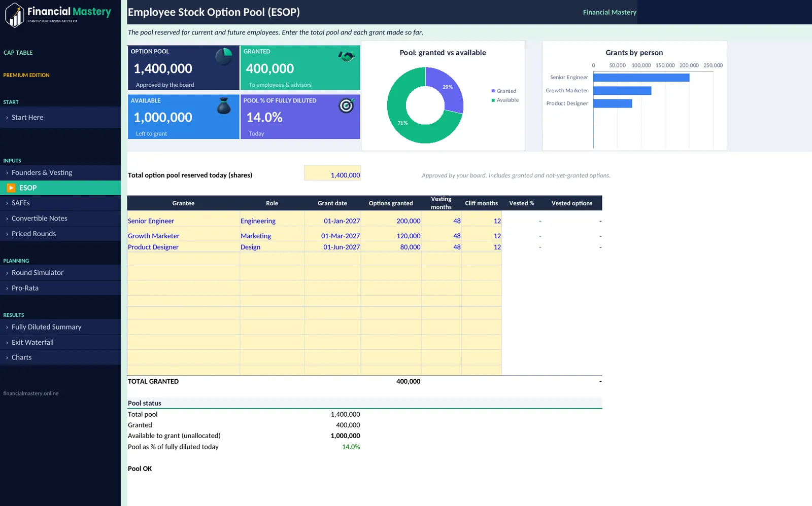Click the 29% granted donut slice
Viewport: 812px width, 506px height.
447,87
